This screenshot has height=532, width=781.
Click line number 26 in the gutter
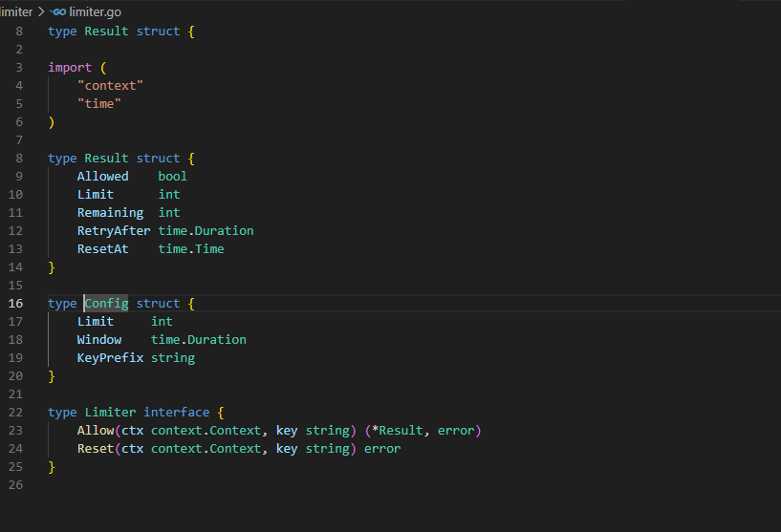coord(15,485)
